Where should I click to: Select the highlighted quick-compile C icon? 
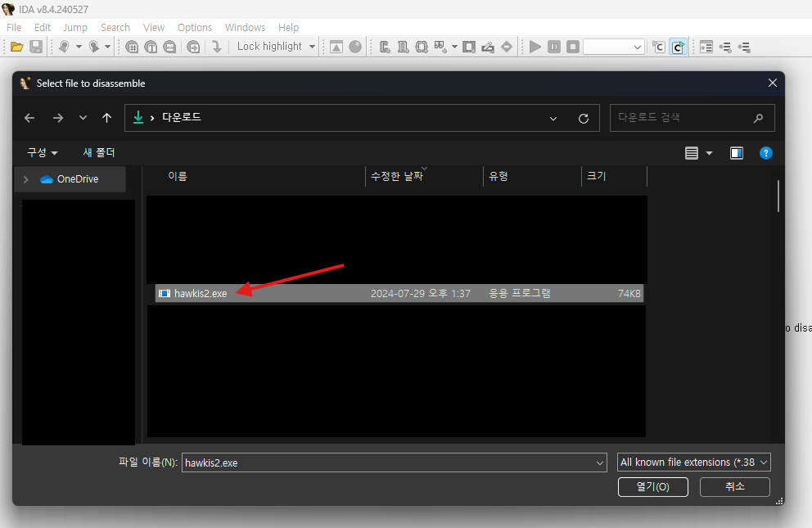pyautogui.click(x=678, y=47)
